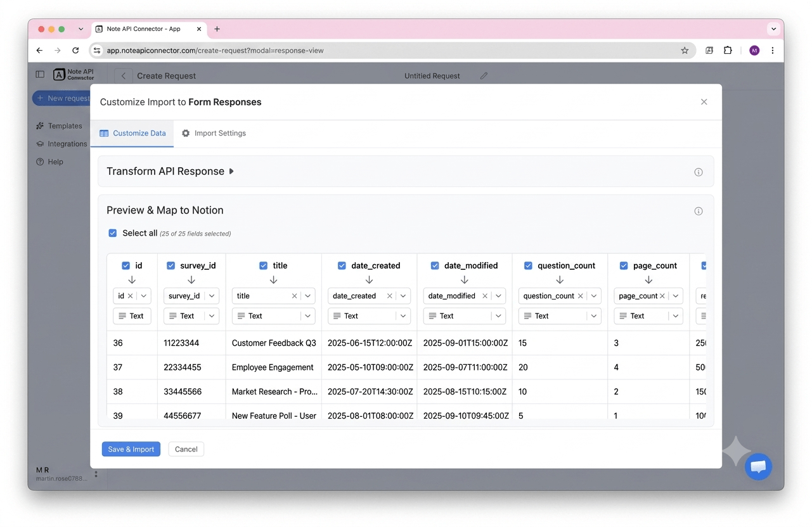Switch to the Customize Data tab
812x527 pixels.
click(132, 134)
